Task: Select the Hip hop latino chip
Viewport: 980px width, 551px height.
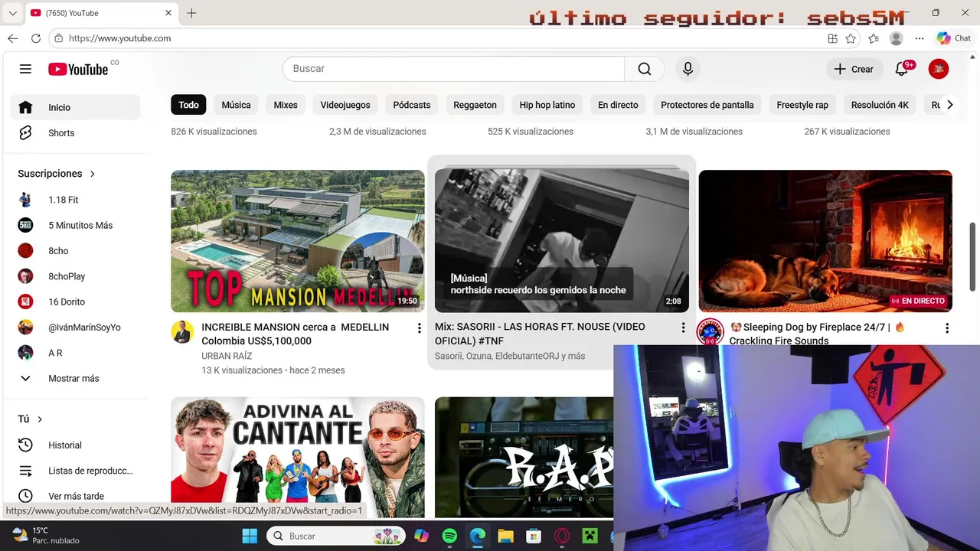Action: pyautogui.click(x=547, y=105)
